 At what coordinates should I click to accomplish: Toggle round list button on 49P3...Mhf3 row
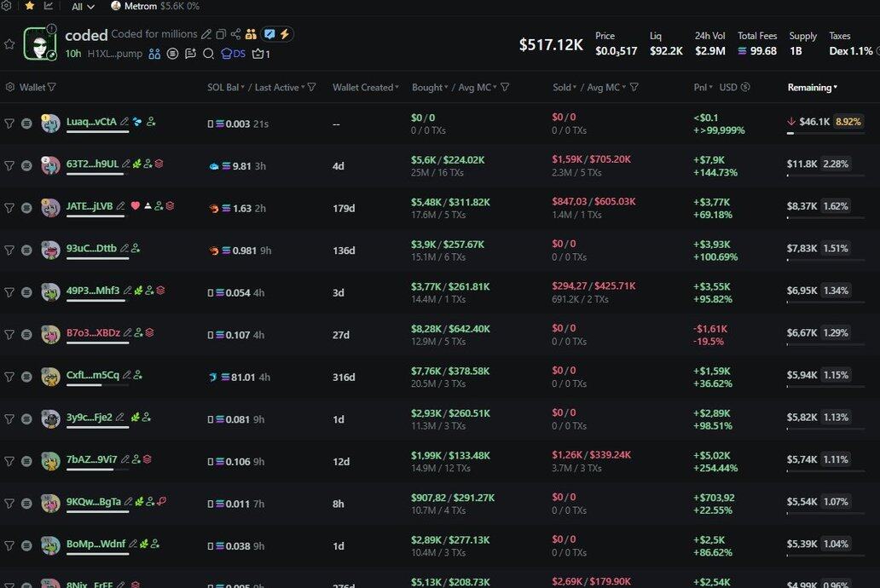point(26,292)
